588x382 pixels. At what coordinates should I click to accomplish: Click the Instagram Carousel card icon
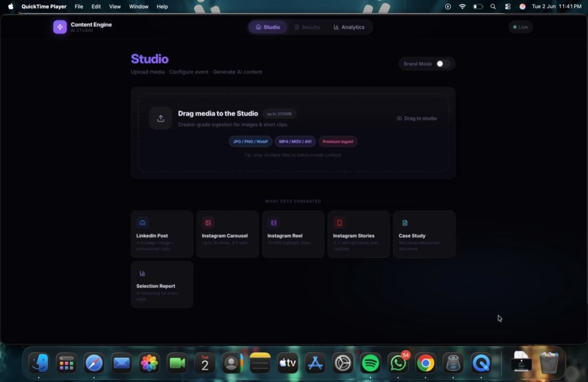pyautogui.click(x=208, y=222)
